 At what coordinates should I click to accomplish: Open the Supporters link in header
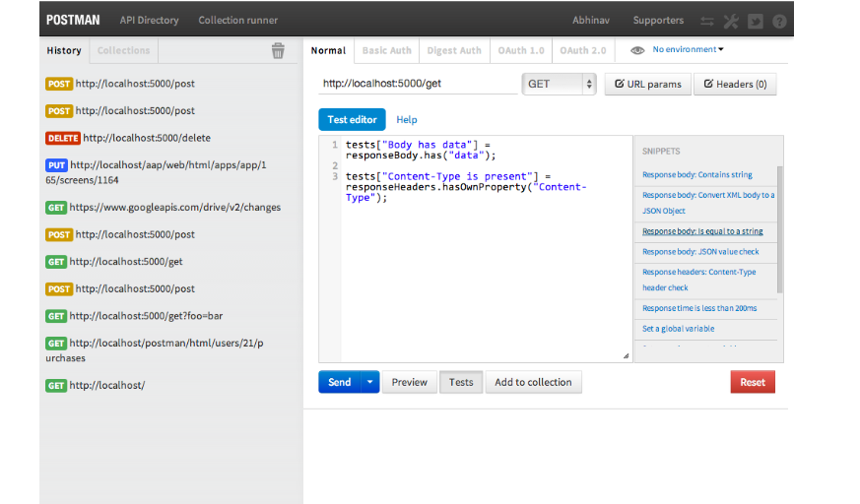tap(658, 21)
